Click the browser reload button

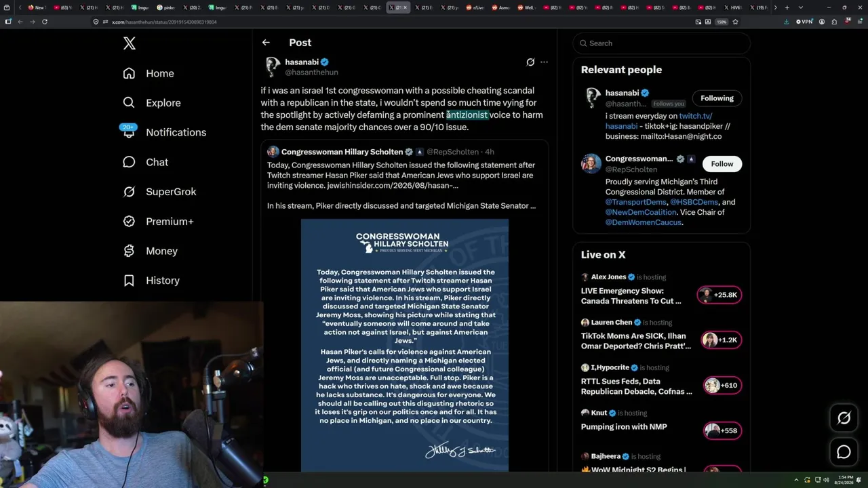click(x=45, y=22)
